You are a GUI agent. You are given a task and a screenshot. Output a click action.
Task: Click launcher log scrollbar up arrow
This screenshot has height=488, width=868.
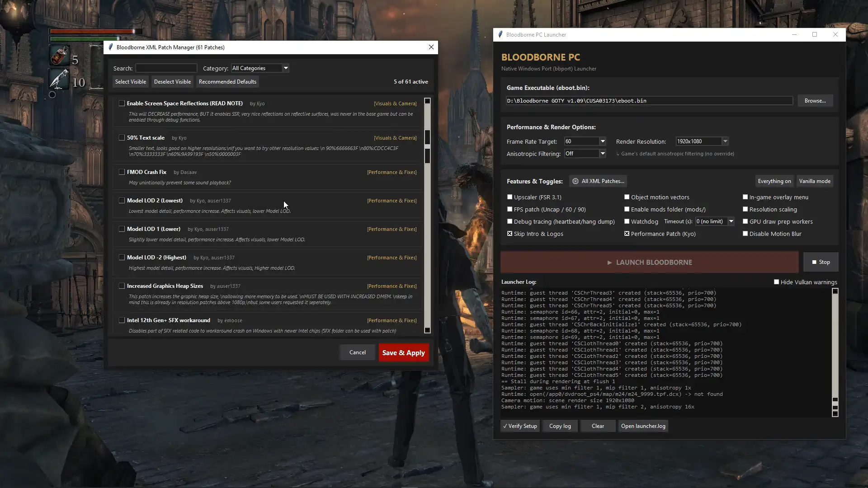click(835, 291)
